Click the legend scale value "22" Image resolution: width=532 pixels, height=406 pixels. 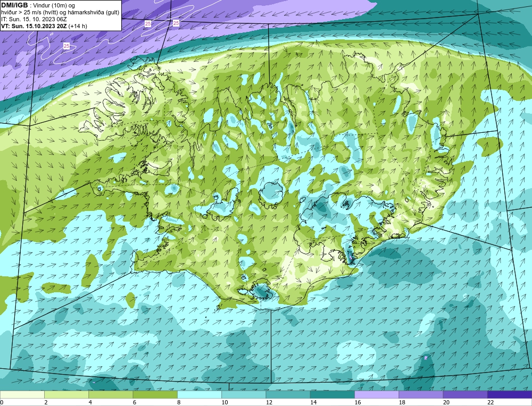491,402
